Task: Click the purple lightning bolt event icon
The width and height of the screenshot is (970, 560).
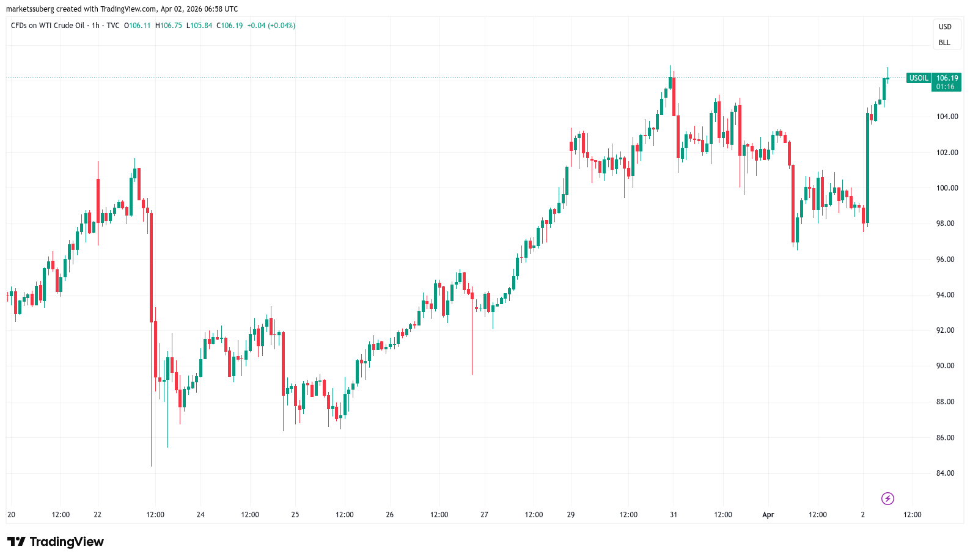Action: (x=887, y=498)
